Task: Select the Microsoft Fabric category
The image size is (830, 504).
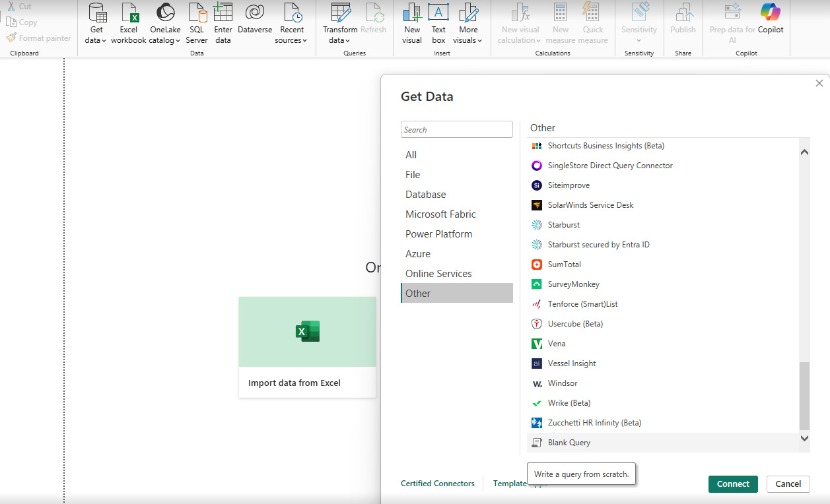Action: (457, 214)
